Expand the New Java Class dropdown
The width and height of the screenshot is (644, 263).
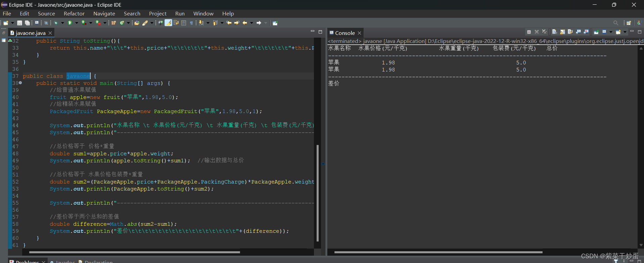click(128, 23)
